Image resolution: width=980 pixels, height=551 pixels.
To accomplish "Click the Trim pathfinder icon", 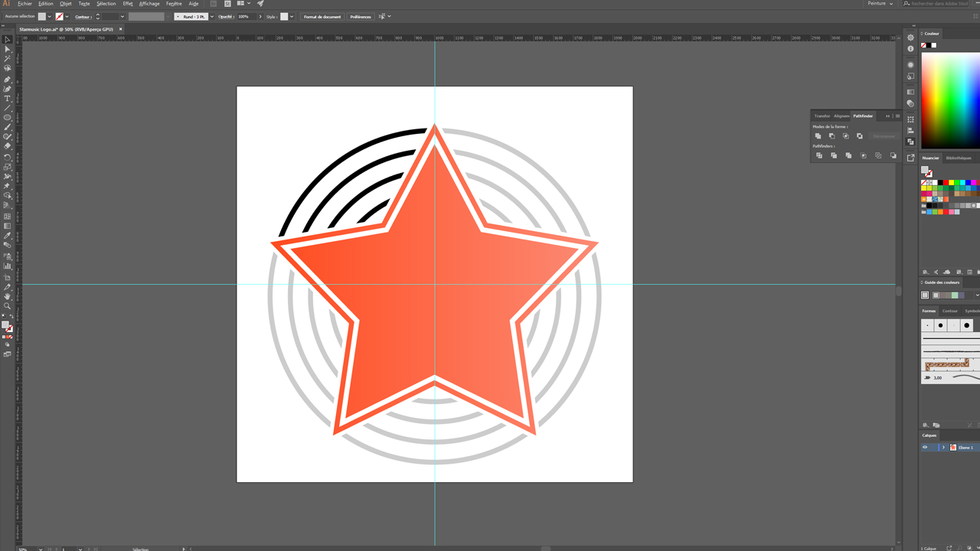I will pyautogui.click(x=834, y=155).
